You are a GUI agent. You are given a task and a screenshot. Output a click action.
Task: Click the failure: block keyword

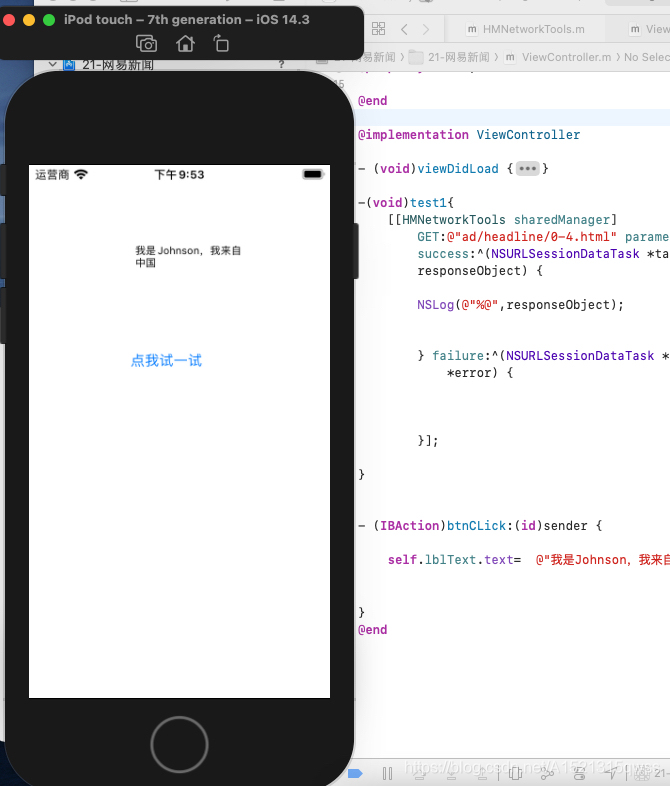coord(458,355)
